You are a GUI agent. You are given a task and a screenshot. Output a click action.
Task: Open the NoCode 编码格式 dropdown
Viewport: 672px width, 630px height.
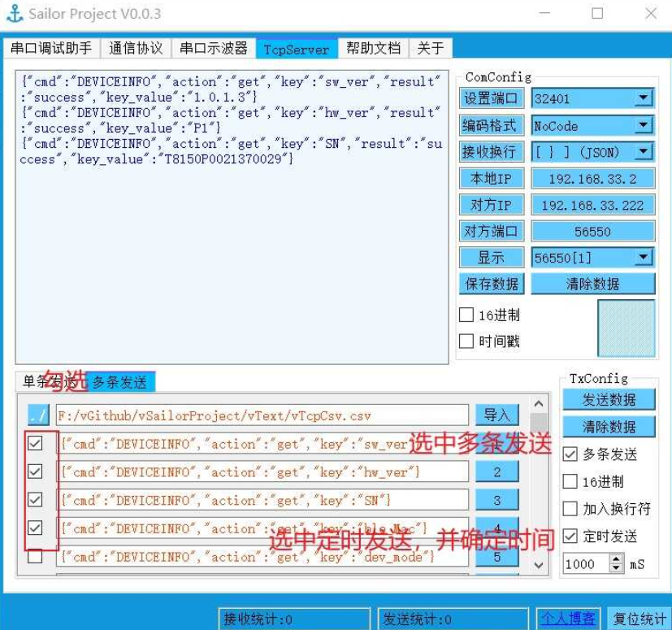(x=643, y=126)
